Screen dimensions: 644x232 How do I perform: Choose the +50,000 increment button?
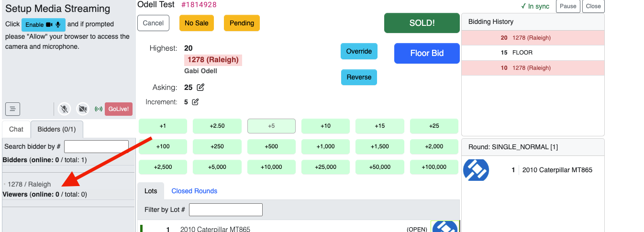coord(380,167)
